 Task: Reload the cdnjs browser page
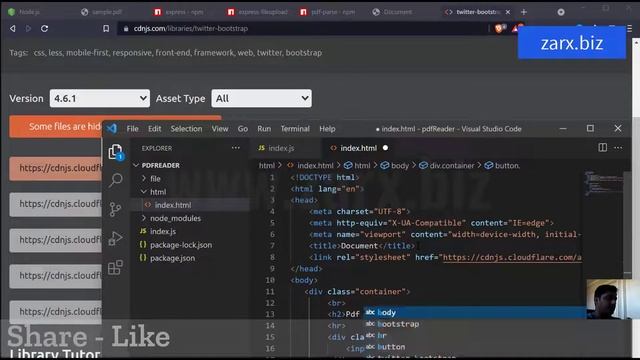44,29
